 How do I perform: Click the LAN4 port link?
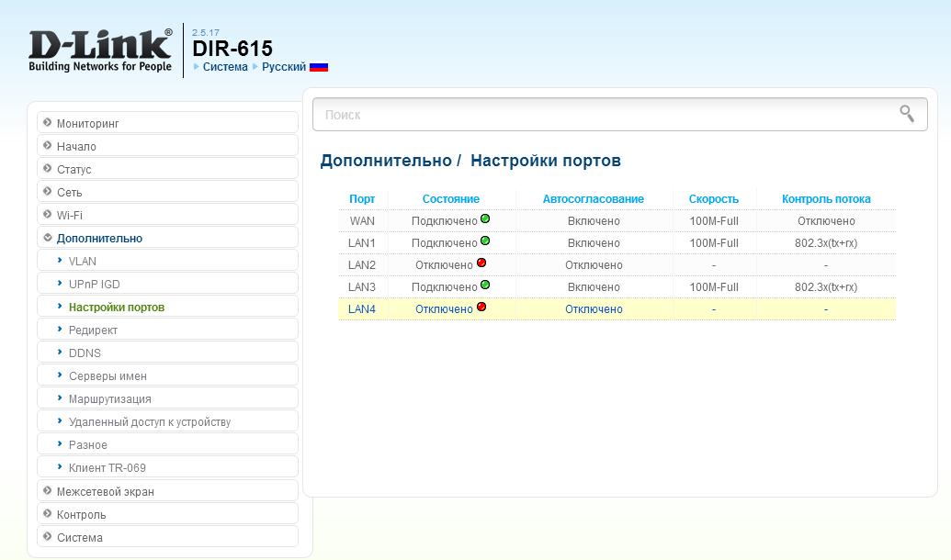click(x=362, y=309)
